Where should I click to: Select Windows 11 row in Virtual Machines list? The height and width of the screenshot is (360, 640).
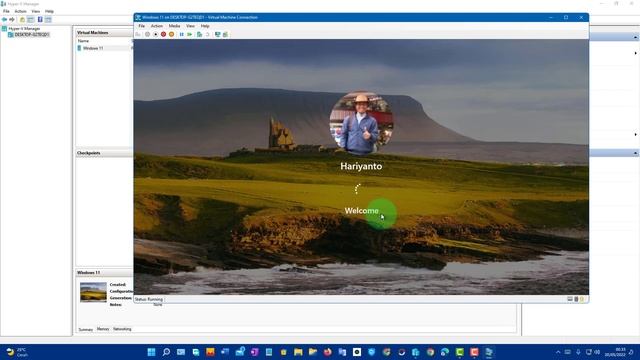[105, 48]
